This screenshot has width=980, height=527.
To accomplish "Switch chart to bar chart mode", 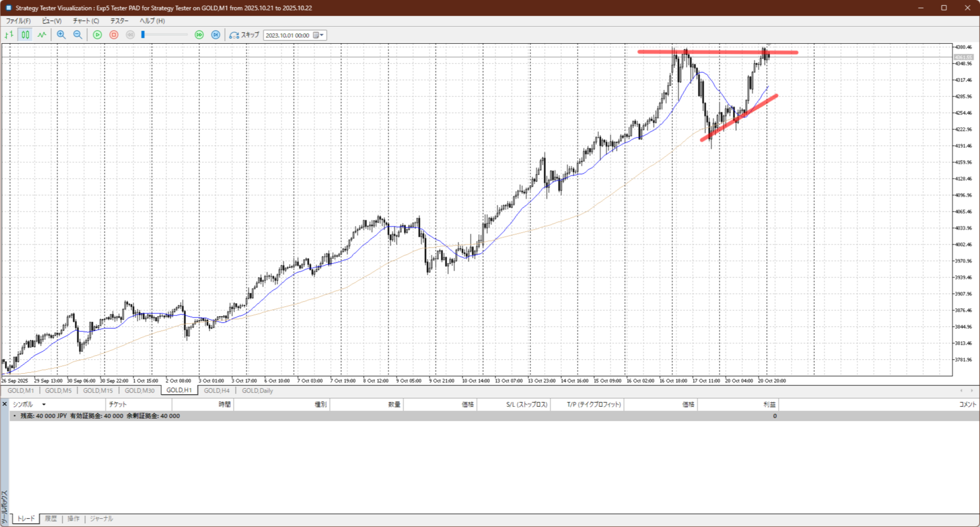I will [x=9, y=35].
